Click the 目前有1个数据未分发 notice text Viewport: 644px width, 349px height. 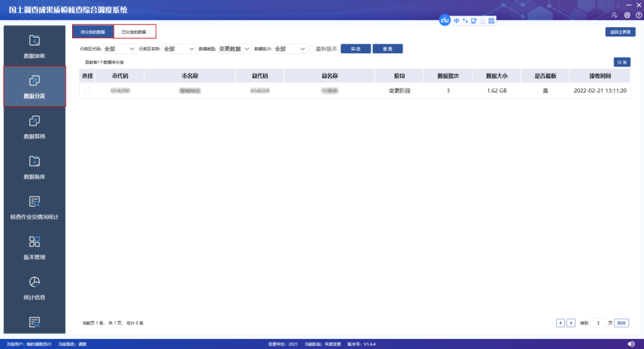click(x=104, y=63)
